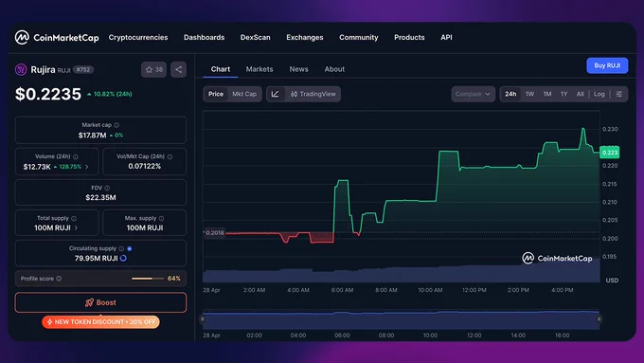Screen dimensions: 644x363
Task: Toggle Log scale on chart
Action: coord(599,94)
